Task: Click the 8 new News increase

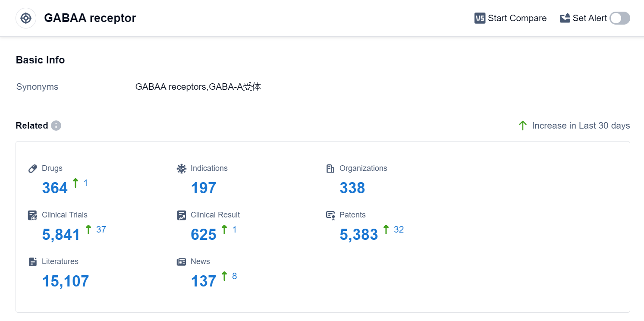Action: point(234,276)
